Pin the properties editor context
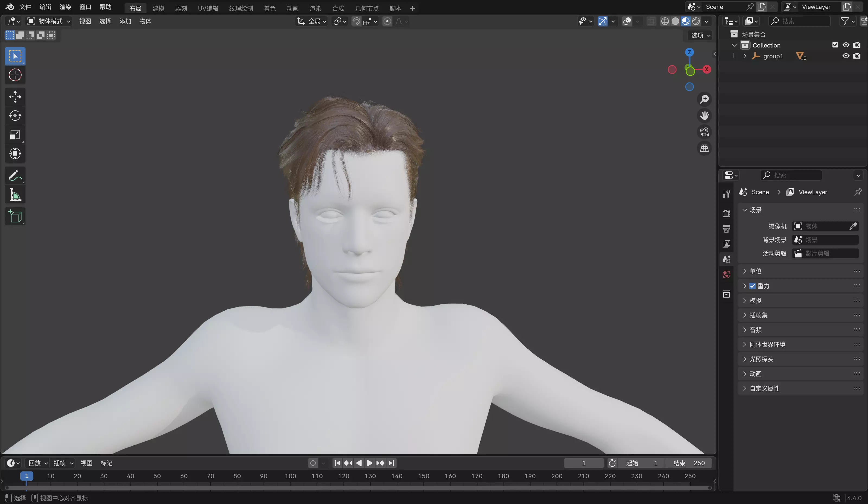The height and width of the screenshot is (504, 868). [x=858, y=192]
